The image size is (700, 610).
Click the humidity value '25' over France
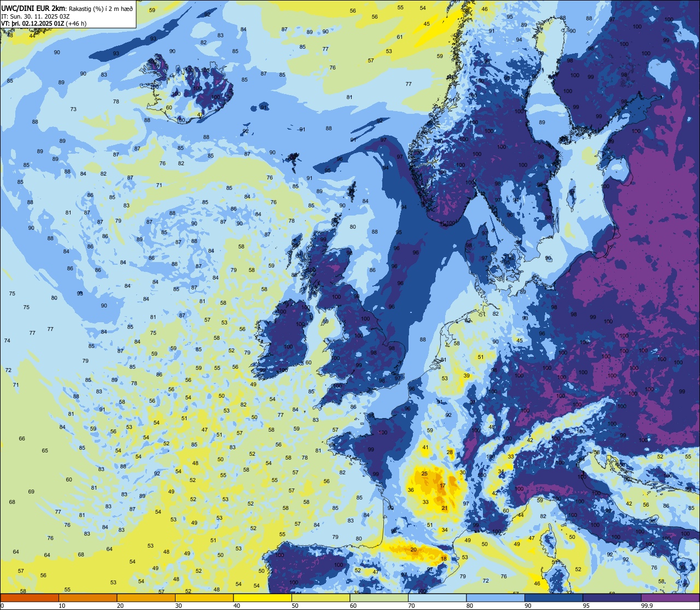424,473
